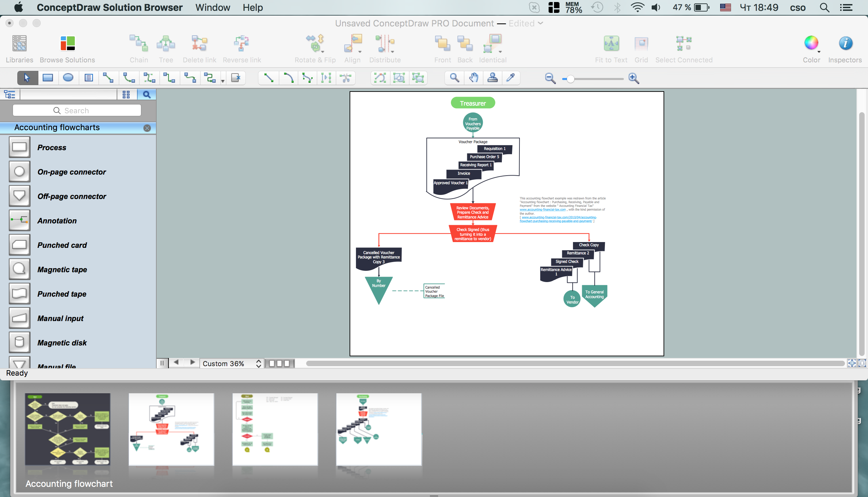Screen dimensions: 868x497
Task: Click the library Search field
Action: 77,110
